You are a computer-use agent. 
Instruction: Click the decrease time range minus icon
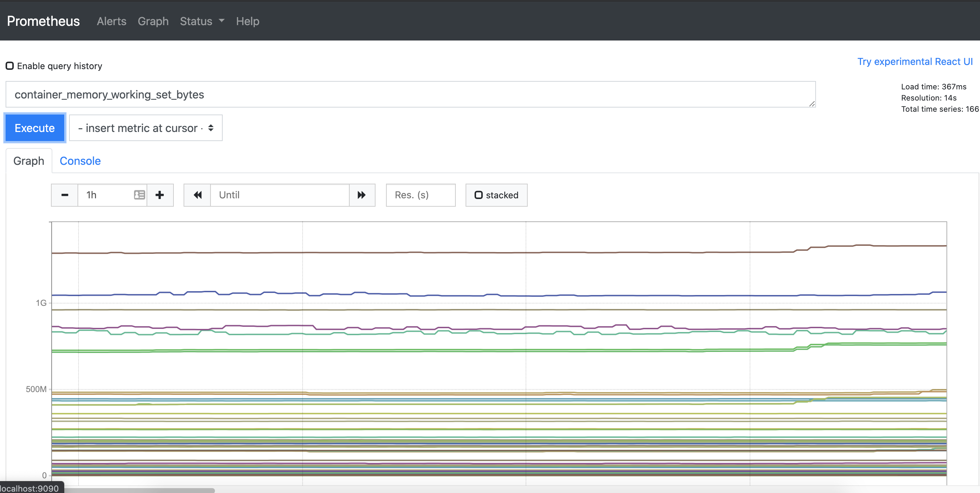pyautogui.click(x=65, y=195)
